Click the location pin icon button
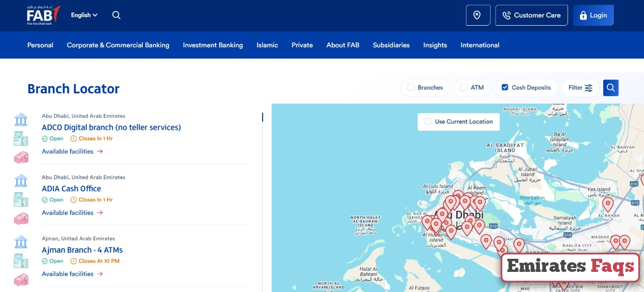This screenshot has width=644, height=292. tap(477, 15)
